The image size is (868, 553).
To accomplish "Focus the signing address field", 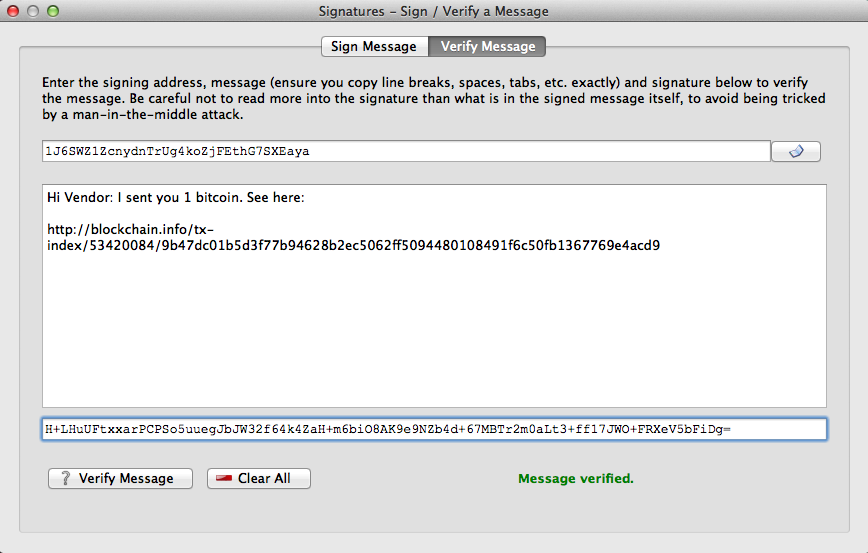I will 405,151.
